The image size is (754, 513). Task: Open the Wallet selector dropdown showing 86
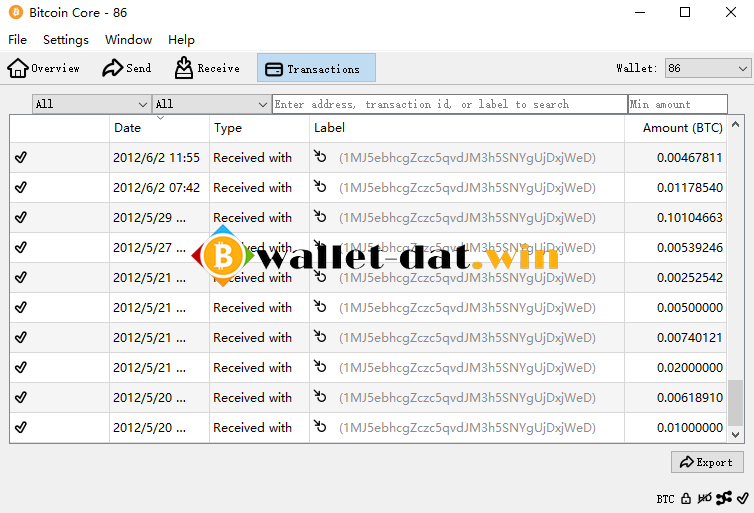pos(707,68)
